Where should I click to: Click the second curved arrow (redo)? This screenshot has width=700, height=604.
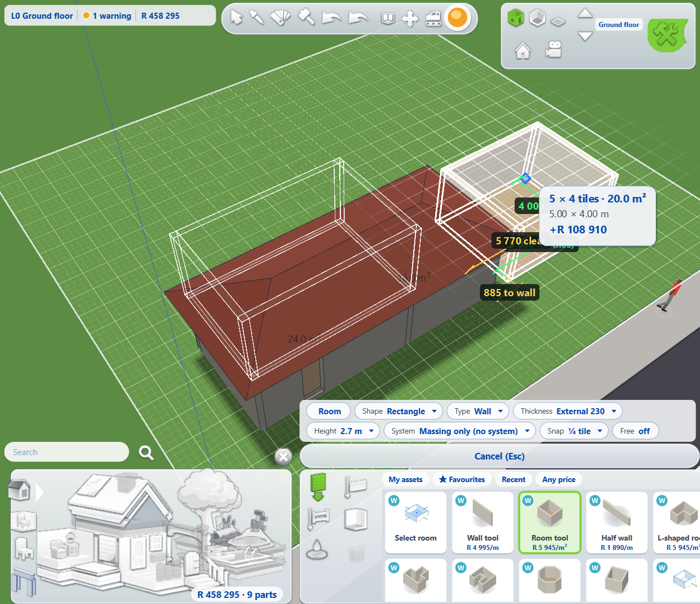(x=358, y=18)
